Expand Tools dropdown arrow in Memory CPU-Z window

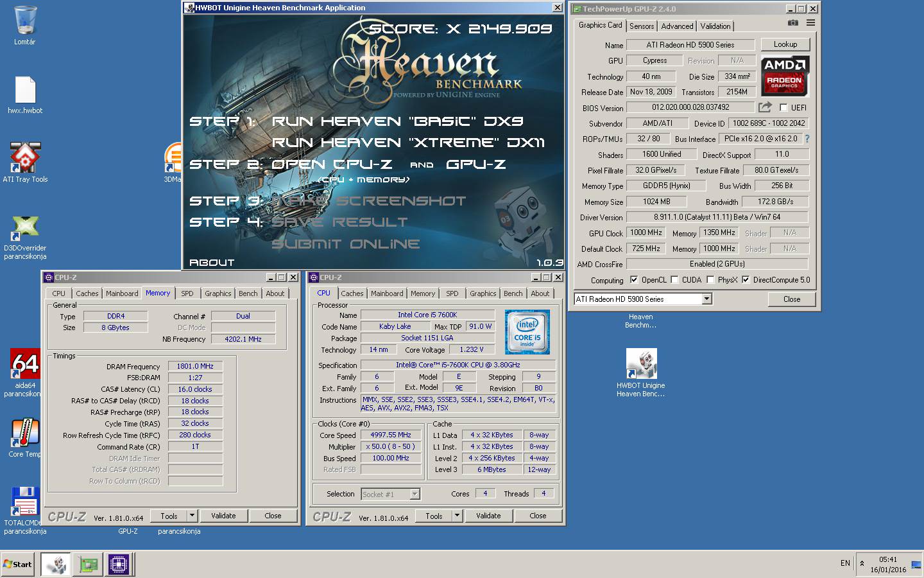pos(192,516)
